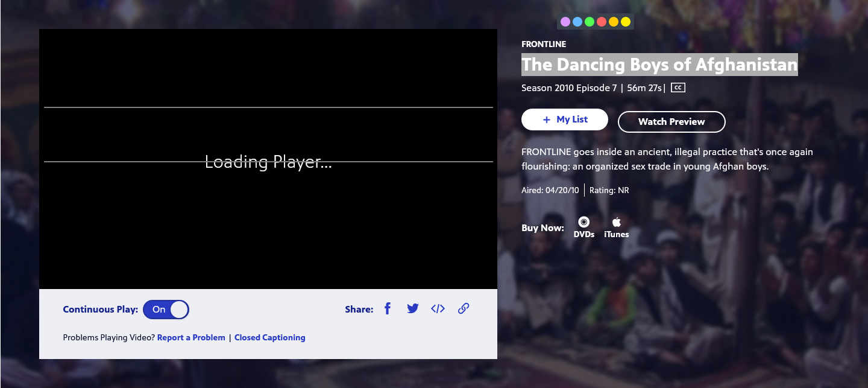The height and width of the screenshot is (388, 868).
Task: Share the video on Twitter
Action: tap(413, 308)
